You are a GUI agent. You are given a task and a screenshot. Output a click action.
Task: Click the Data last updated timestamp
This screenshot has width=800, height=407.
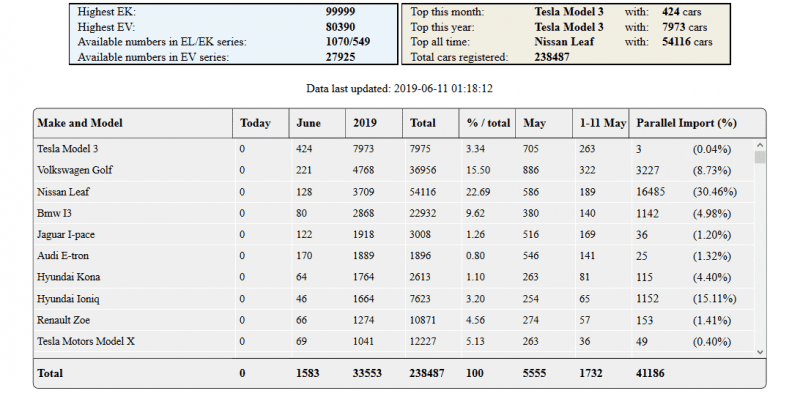(399, 89)
